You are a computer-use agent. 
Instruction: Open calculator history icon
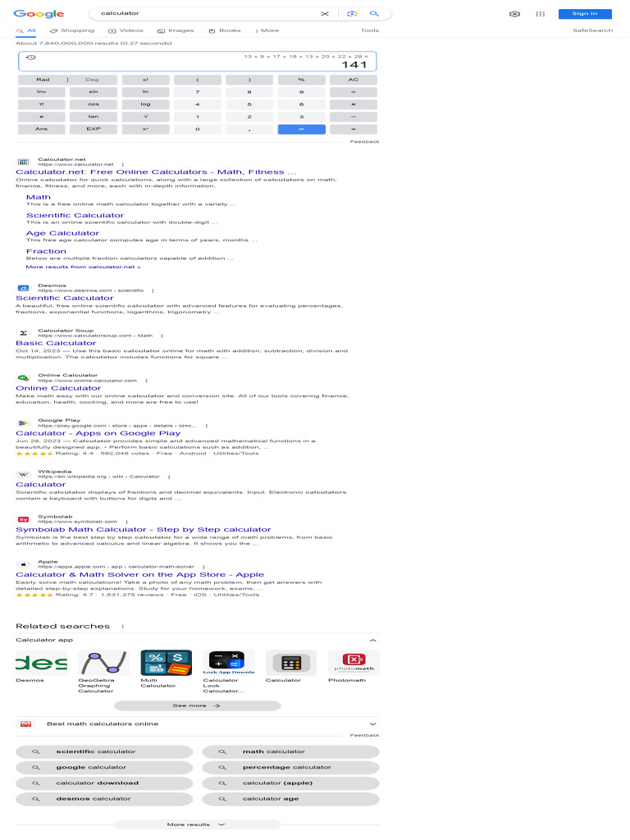tap(31, 57)
